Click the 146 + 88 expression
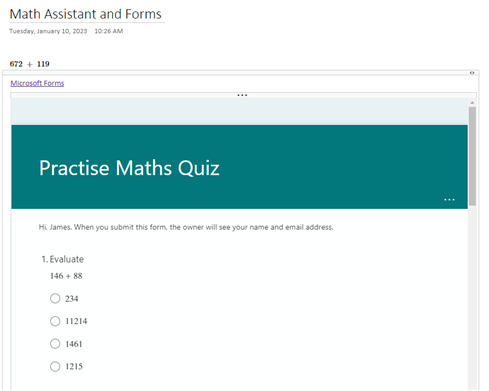Viewport: 489px width, 391px height. (66, 276)
